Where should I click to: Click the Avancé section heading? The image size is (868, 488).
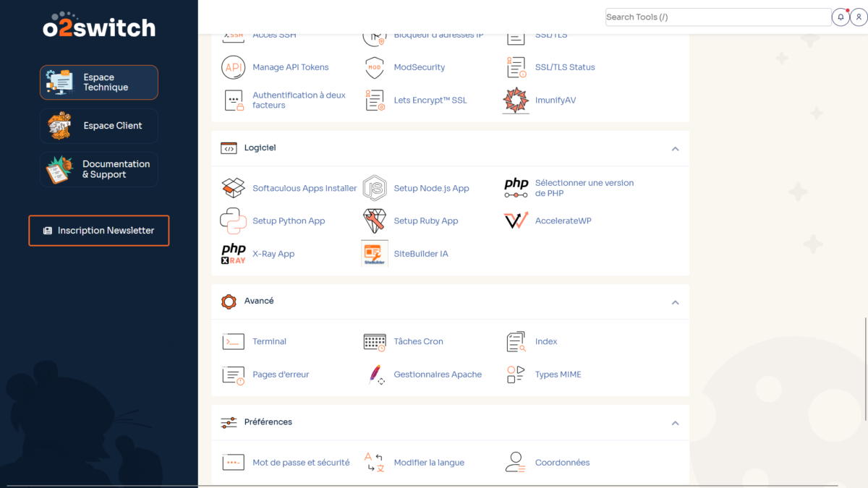259,301
